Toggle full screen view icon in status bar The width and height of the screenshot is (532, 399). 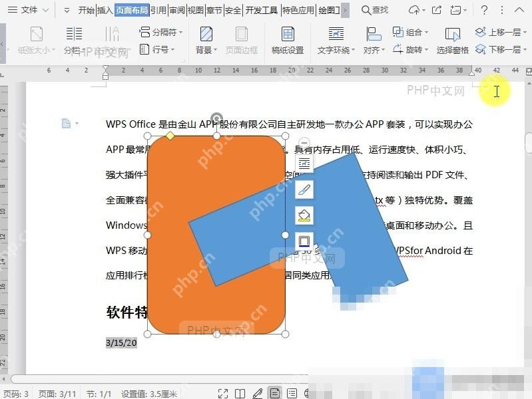(x=223, y=393)
